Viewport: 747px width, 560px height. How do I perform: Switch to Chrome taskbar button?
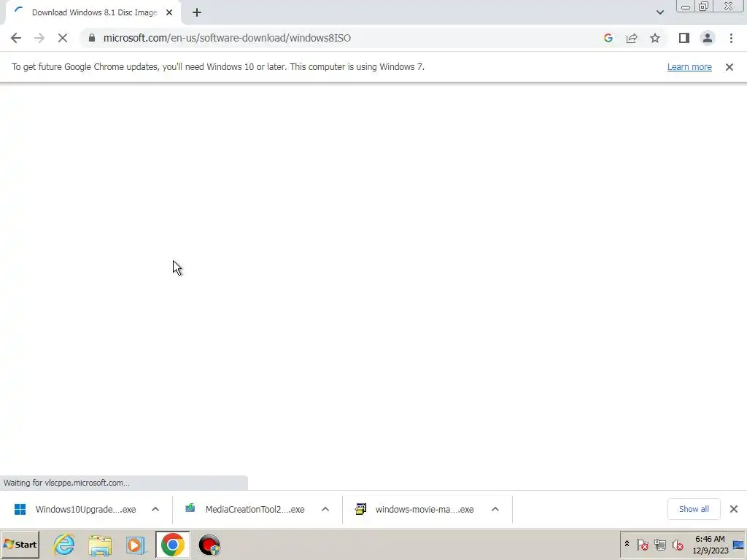point(172,545)
